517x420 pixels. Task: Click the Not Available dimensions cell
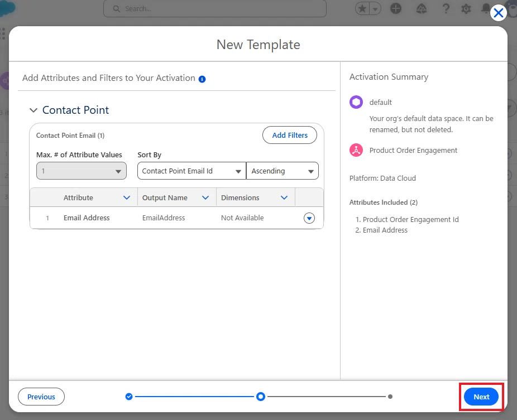click(x=242, y=218)
